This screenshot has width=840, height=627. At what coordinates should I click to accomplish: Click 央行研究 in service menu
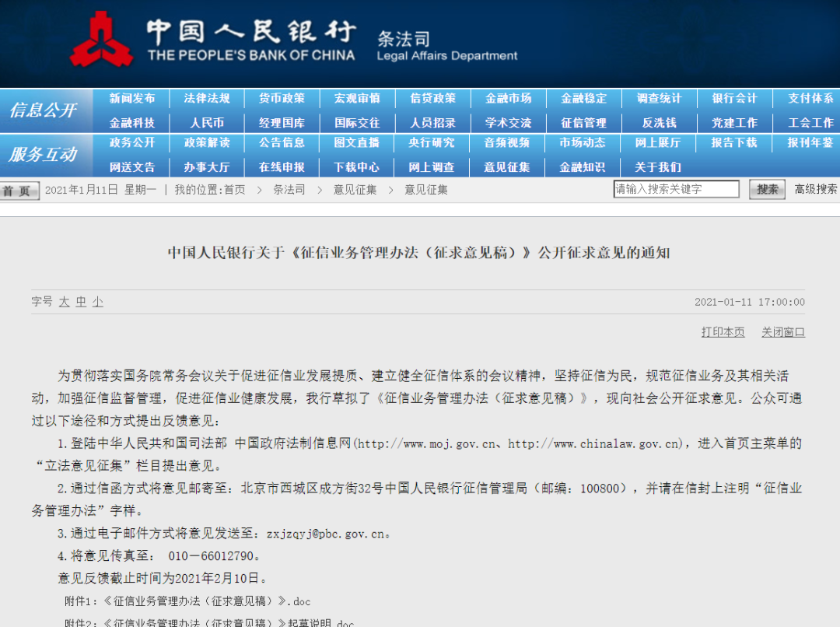(431, 142)
